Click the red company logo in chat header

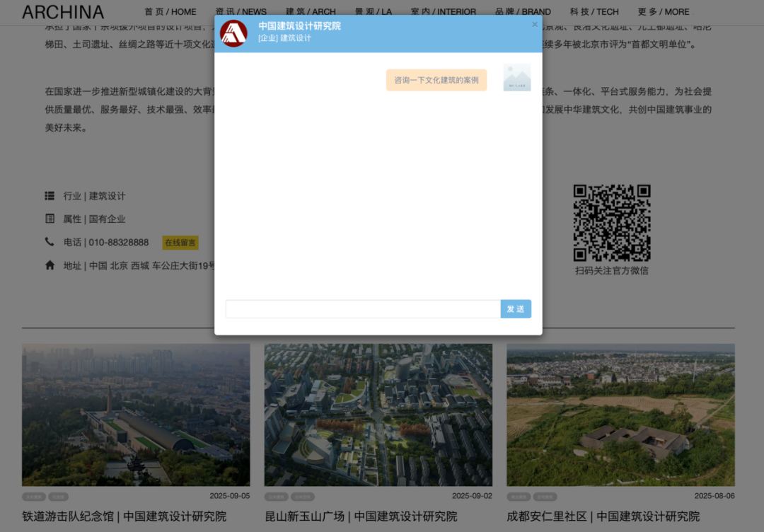pos(233,33)
